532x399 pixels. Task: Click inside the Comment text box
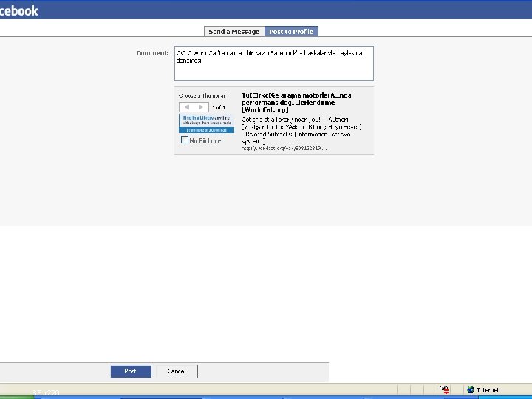click(x=274, y=63)
